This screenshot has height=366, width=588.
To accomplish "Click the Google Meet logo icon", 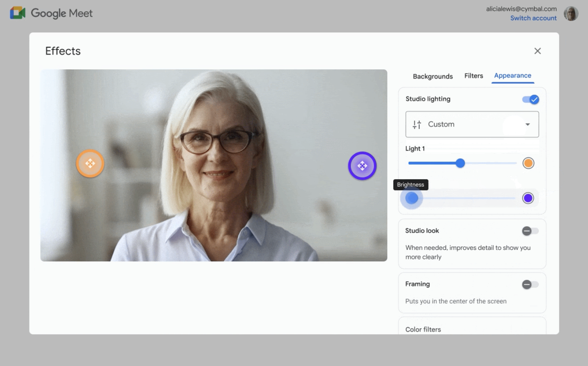I will coord(18,13).
